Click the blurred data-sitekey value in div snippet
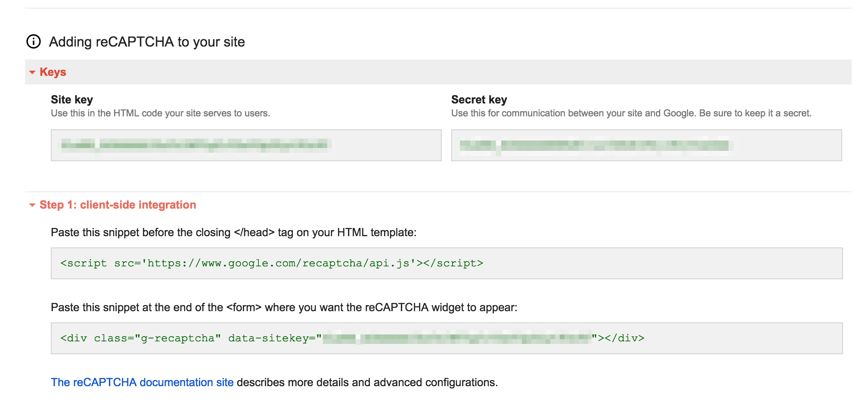The image size is (868, 406). tap(456, 338)
